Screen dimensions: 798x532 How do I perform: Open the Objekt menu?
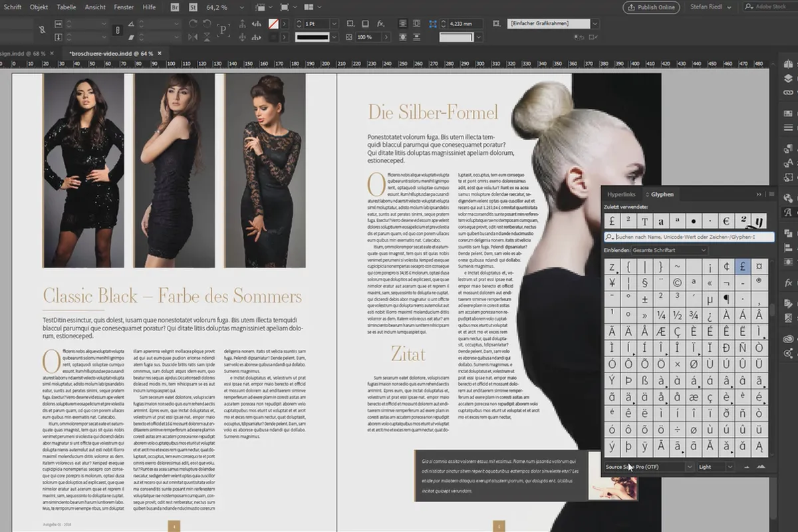coord(39,7)
